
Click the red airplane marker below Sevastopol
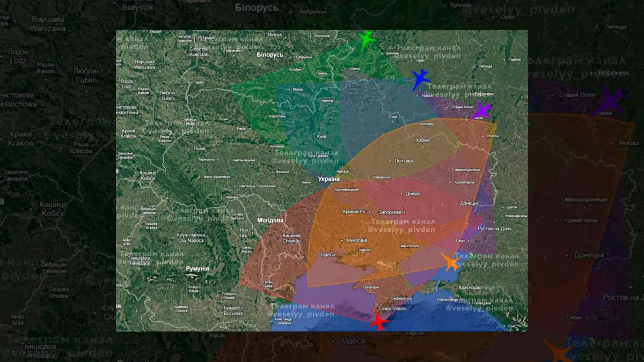(x=379, y=321)
